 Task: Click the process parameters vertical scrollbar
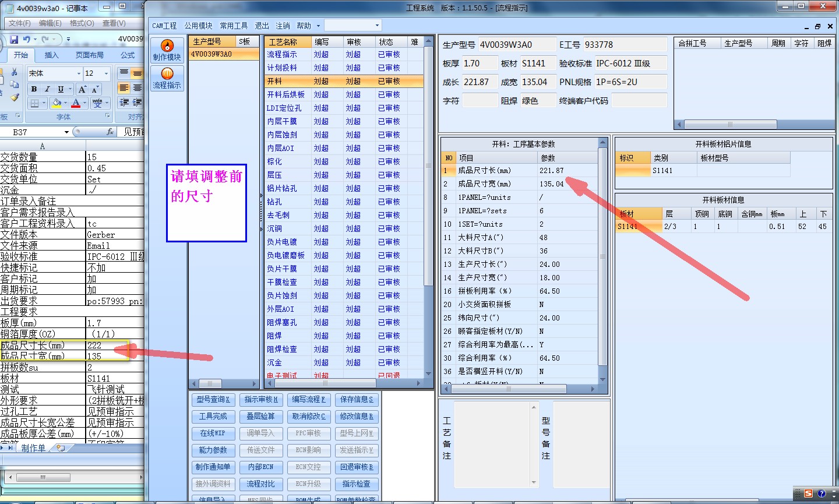pyautogui.click(x=603, y=260)
